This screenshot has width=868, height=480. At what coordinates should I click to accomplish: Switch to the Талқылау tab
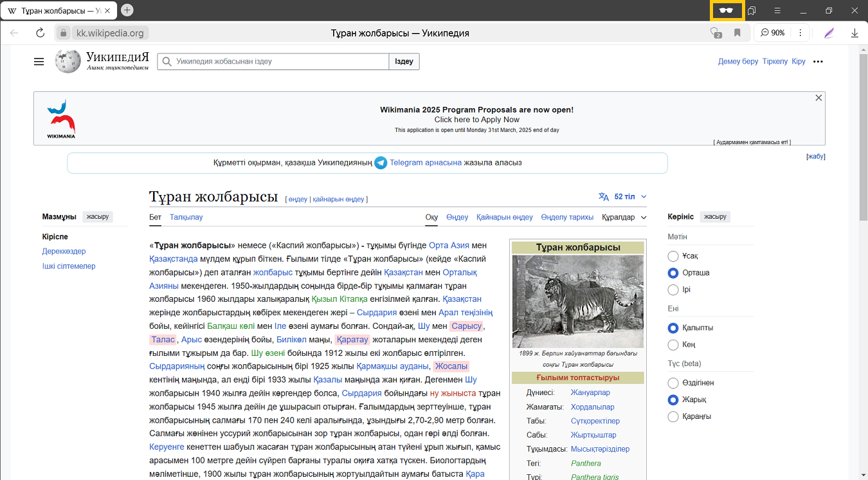pyautogui.click(x=186, y=217)
